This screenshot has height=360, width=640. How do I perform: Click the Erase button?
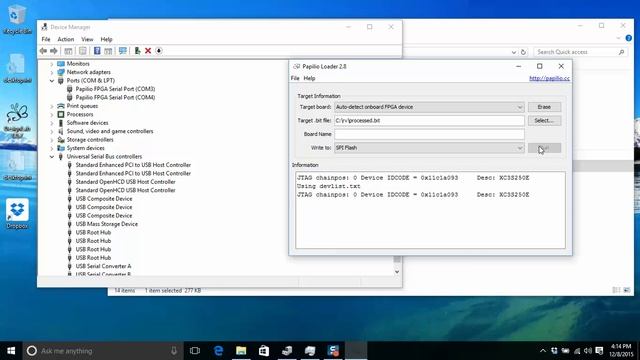click(544, 107)
